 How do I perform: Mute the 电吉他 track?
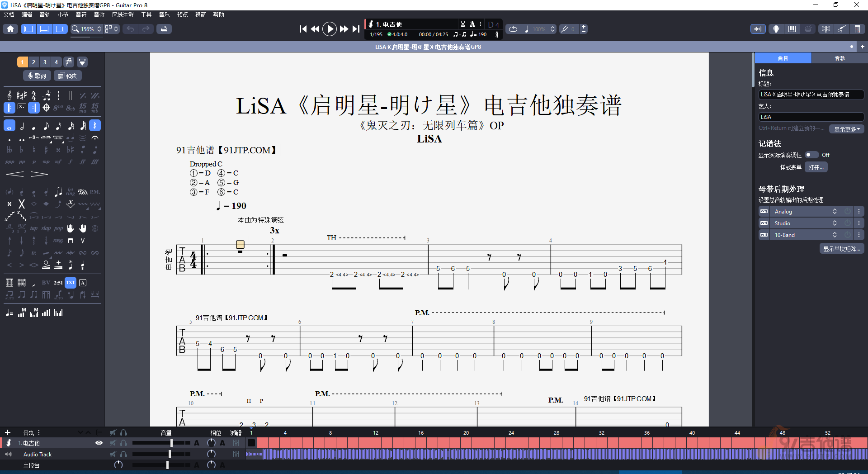coord(113,443)
